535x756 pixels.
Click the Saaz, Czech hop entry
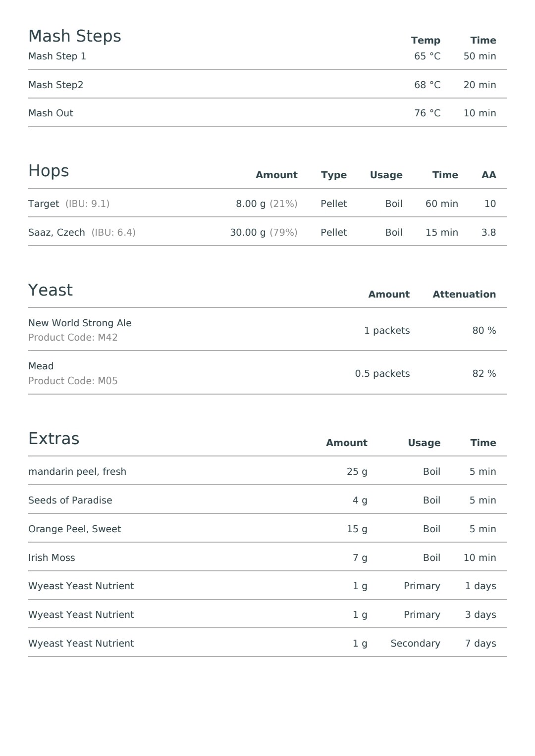click(56, 232)
